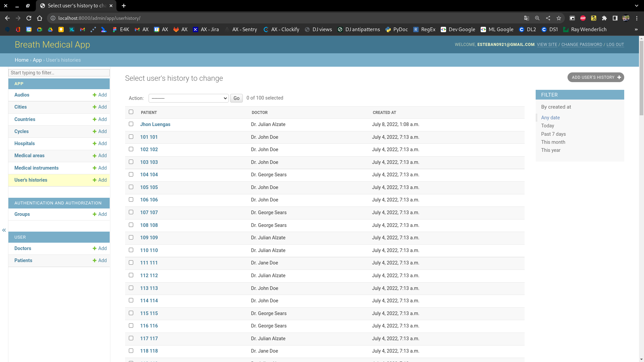Click the sidebar filter text field
Screen dimensions: 644x362
click(x=59, y=73)
